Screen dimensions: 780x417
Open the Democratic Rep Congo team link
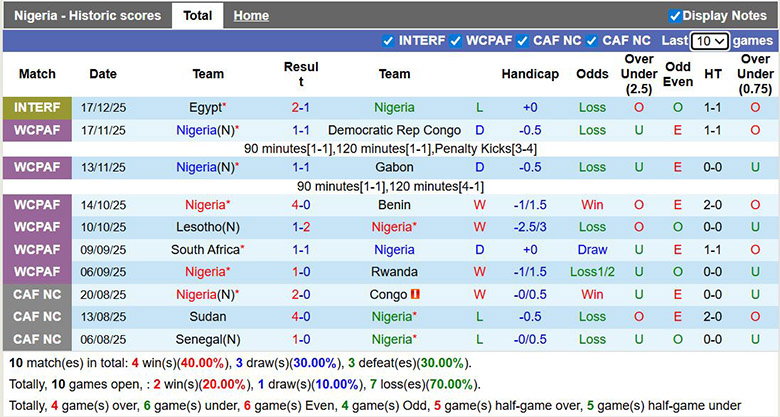(x=394, y=130)
